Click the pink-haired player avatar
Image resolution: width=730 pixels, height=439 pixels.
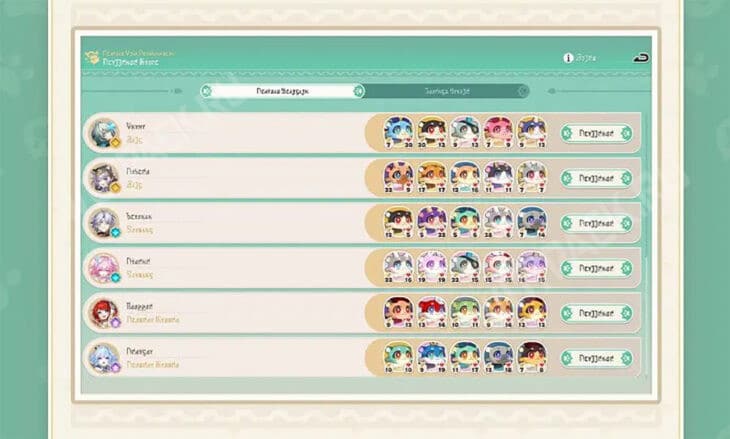(103, 268)
